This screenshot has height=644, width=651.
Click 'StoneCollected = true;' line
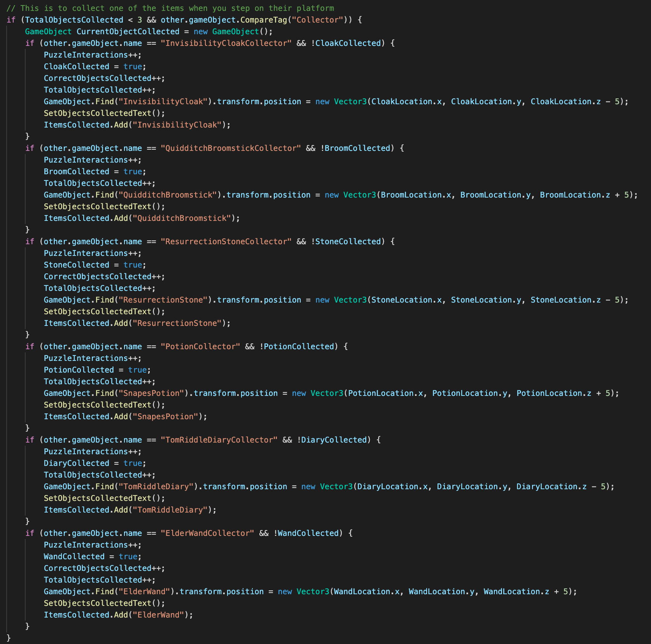[95, 265]
